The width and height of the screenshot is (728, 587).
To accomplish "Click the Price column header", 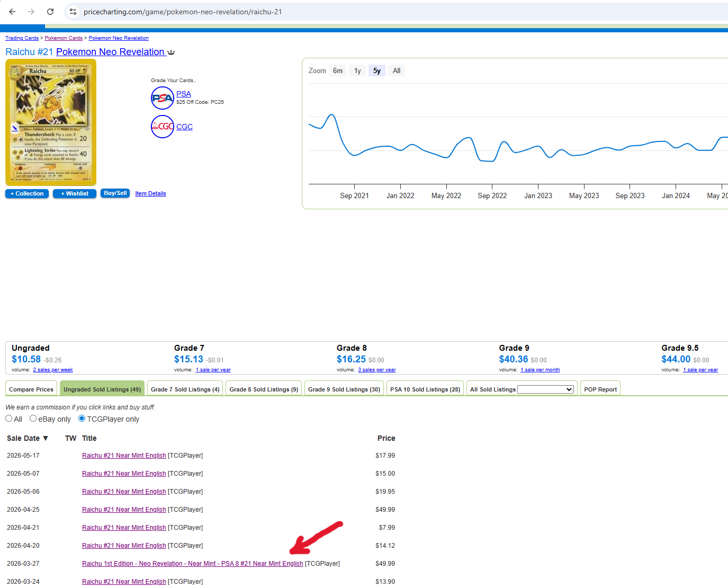I will click(x=386, y=438).
